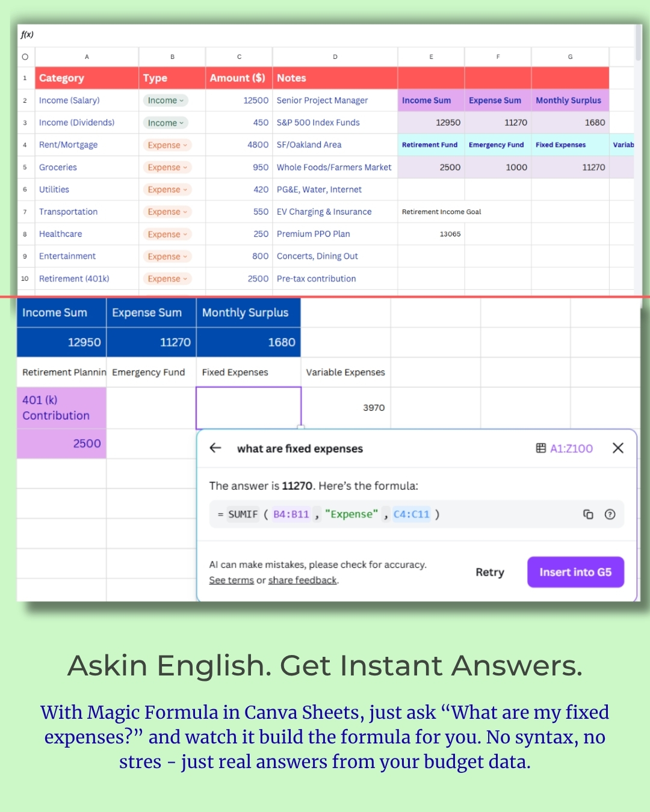
Task: Select the Concerts, Dining Out cell
Action: (335, 256)
